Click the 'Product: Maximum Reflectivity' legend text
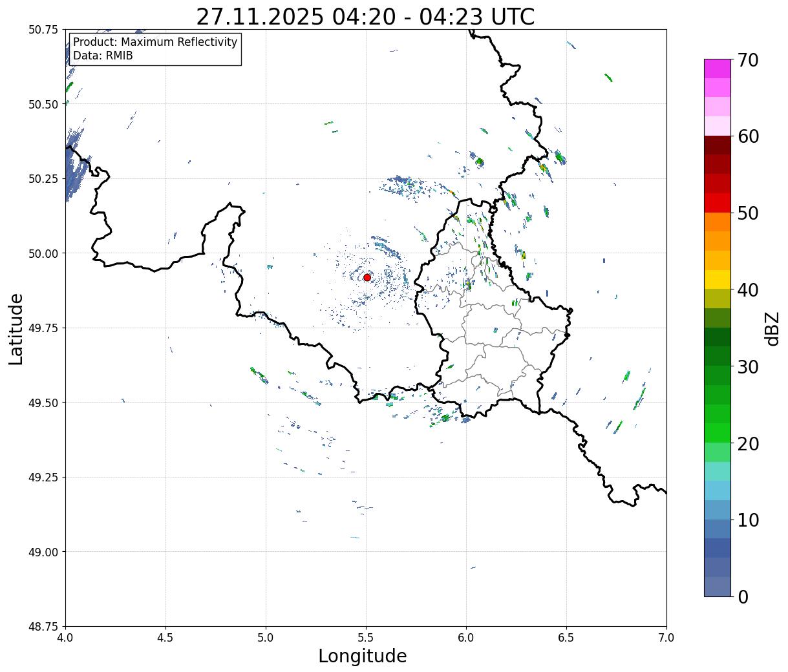Image resolution: width=788 pixels, height=672 pixels. 155,42
